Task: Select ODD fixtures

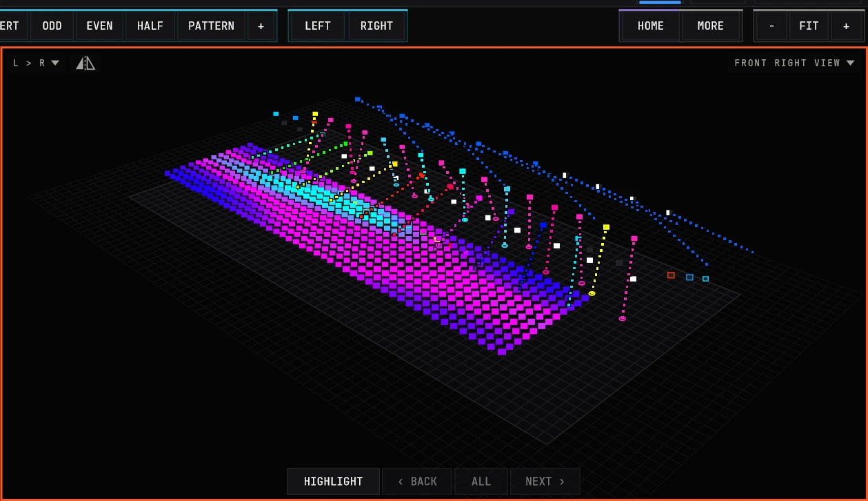Action: click(x=52, y=26)
